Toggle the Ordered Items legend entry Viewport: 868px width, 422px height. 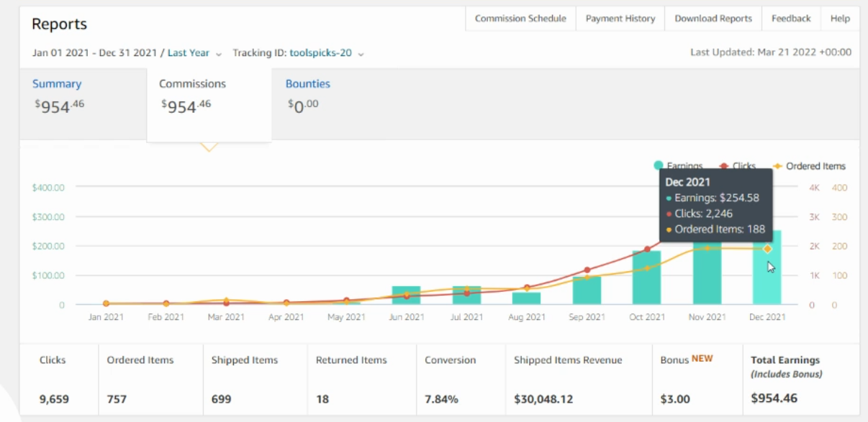click(x=809, y=166)
